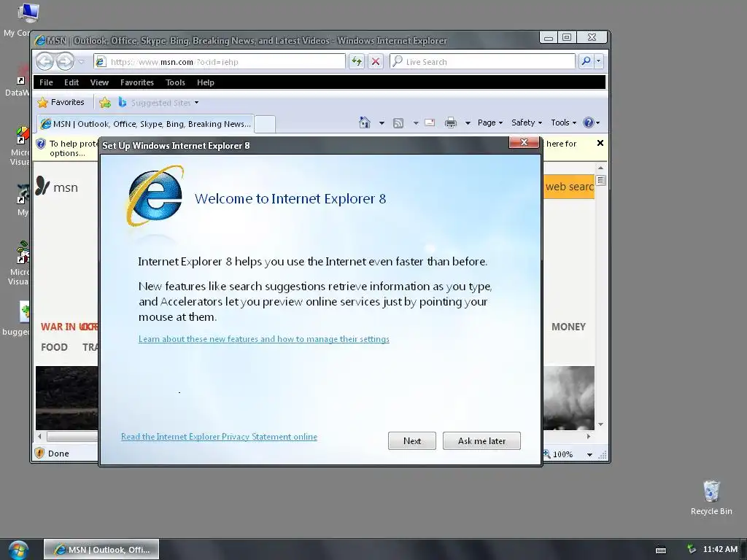Click the Back navigation arrow in Internet Explorer
The image size is (747, 560).
tap(44, 61)
